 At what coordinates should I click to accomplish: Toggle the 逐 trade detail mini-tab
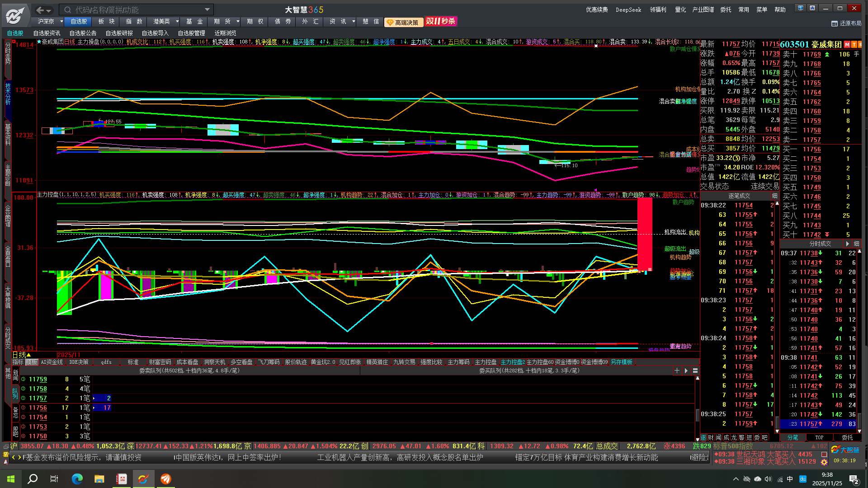point(703,437)
